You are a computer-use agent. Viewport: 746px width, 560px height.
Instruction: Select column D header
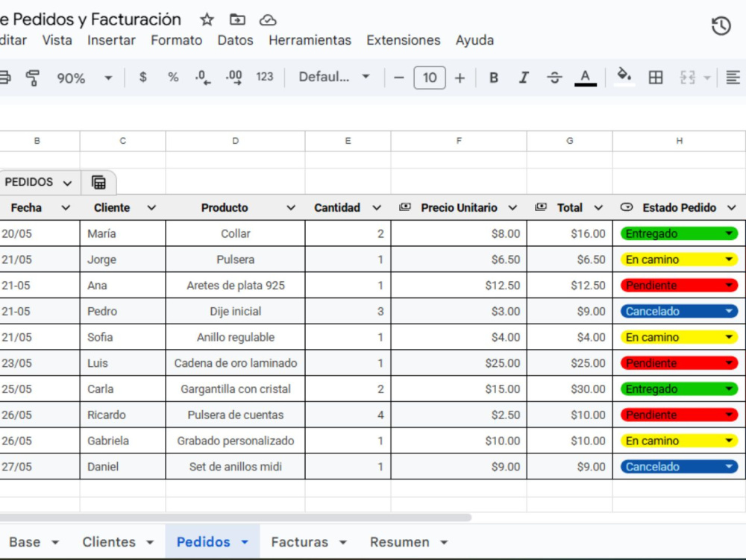235,141
